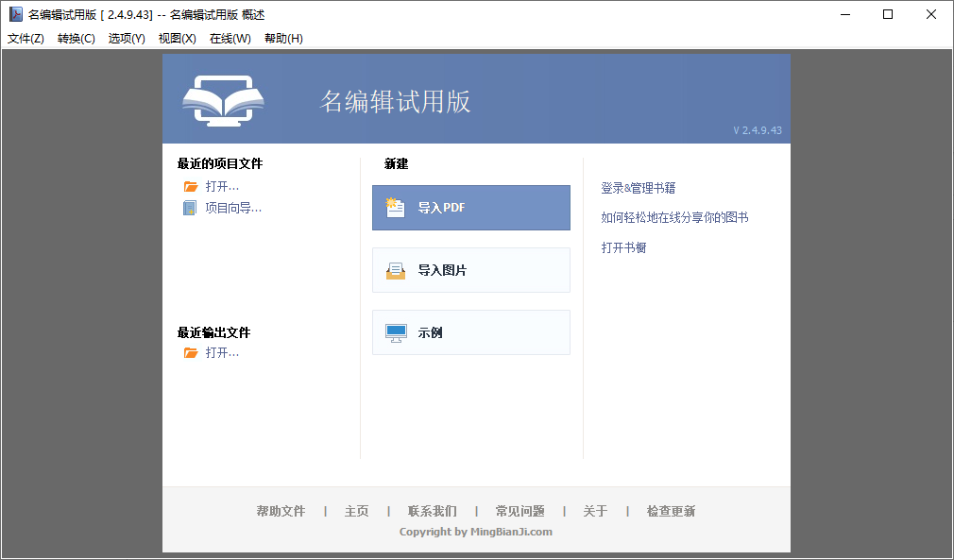Run 检查更新 from the footer
954x560 pixels.
pos(671,511)
